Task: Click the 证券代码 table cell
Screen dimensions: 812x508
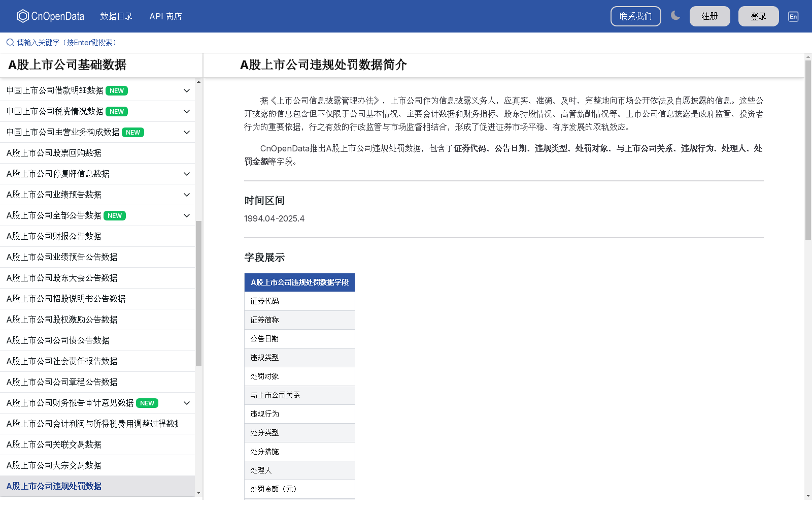Action: click(x=299, y=301)
